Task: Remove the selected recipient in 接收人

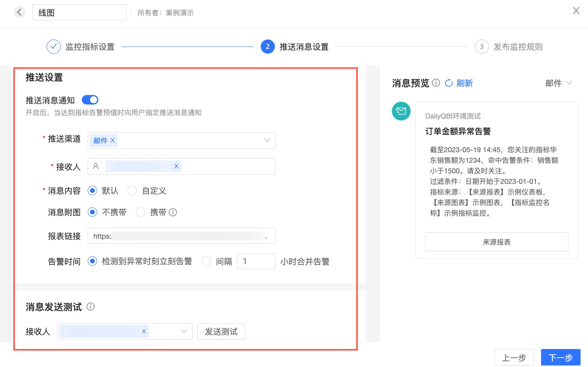Action: [176, 166]
